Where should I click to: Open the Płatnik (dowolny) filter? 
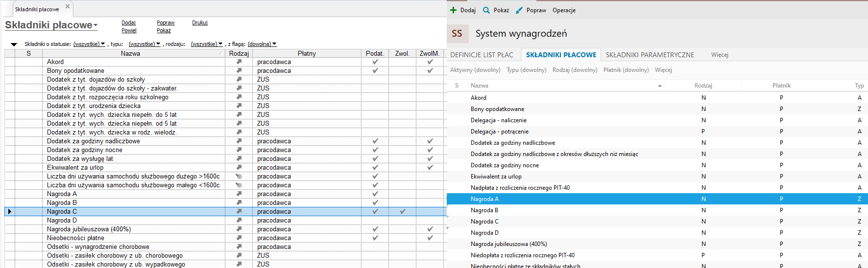[626, 70]
